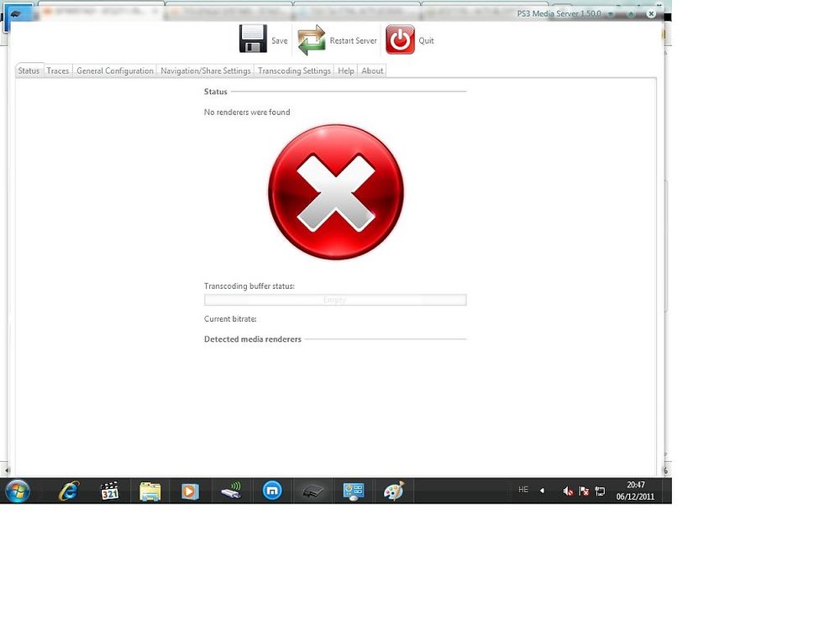This screenshot has width=840, height=630.
Task: Click the HE language indicator
Action: (523, 490)
